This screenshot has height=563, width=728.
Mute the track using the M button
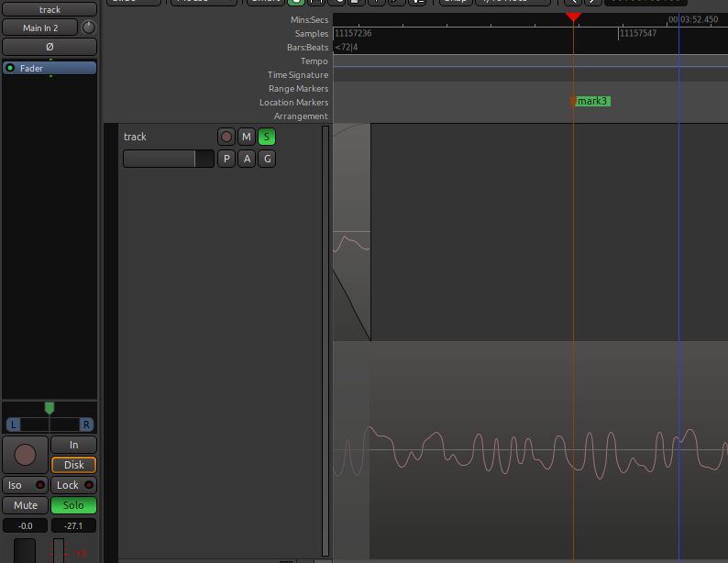(246, 138)
